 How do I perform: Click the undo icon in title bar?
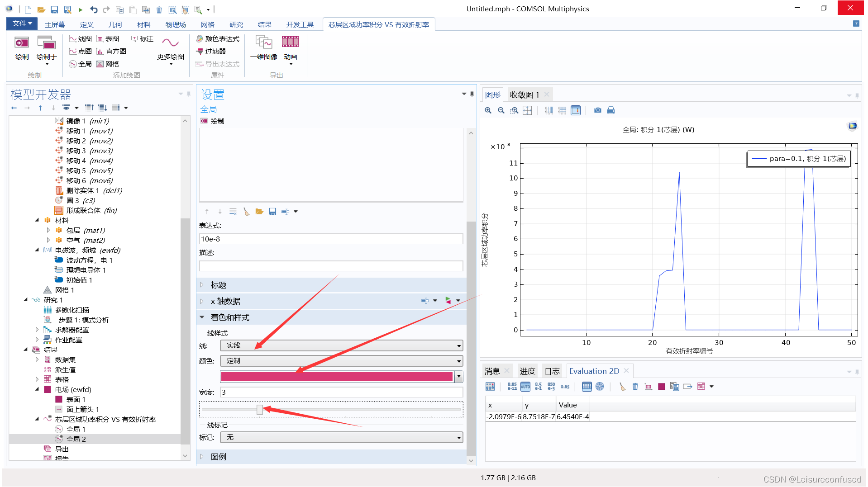[x=93, y=9]
